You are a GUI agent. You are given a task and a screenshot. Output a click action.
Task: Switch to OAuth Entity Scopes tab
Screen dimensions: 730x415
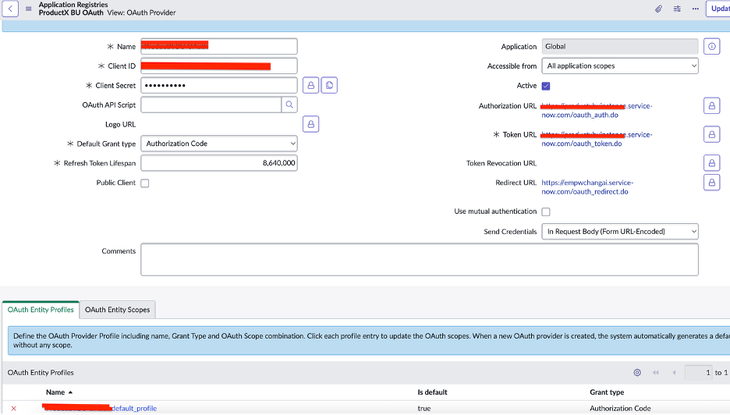pyautogui.click(x=117, y=310)
